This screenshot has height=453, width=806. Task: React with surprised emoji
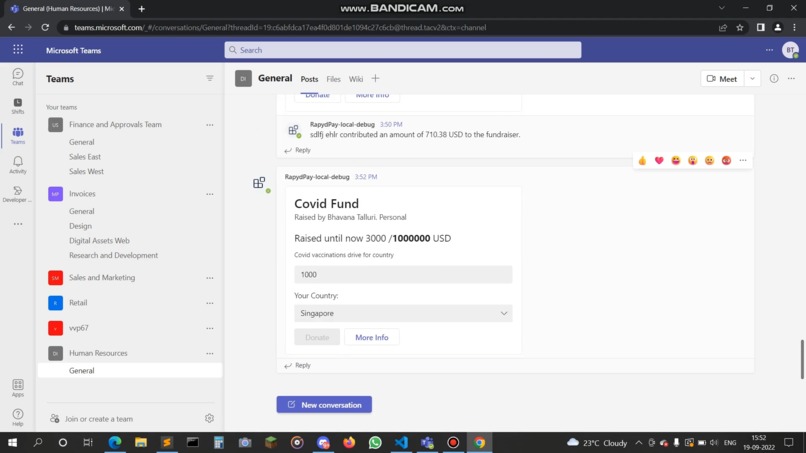692,160
